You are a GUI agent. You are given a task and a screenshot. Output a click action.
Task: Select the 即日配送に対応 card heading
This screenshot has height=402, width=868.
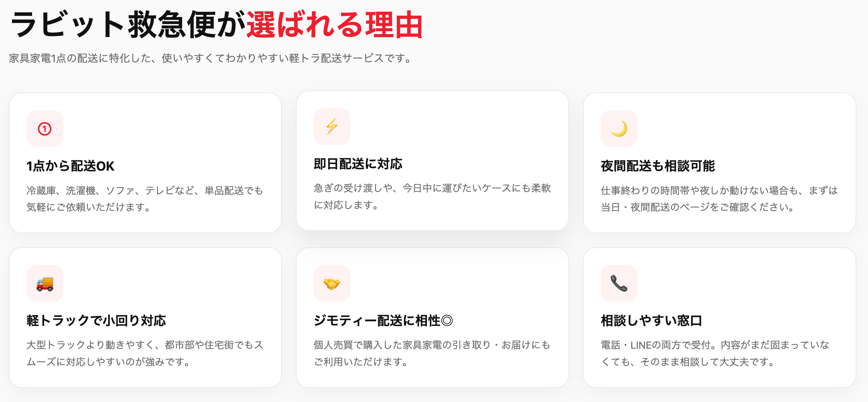358,164
